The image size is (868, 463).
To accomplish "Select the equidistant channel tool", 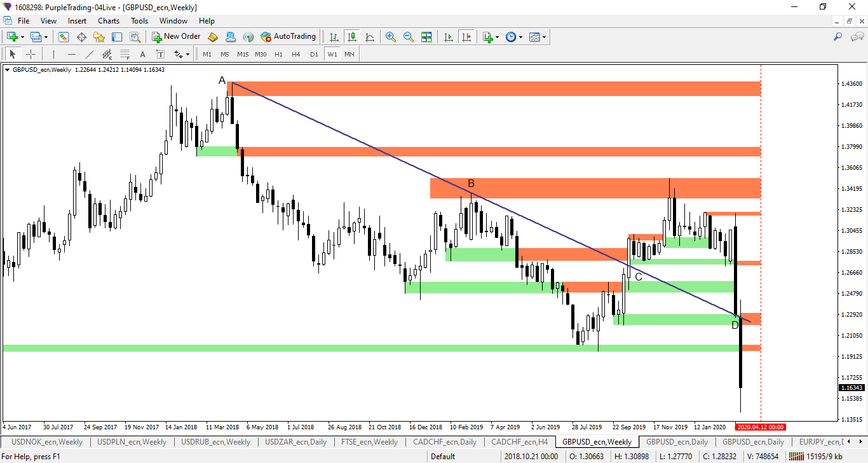I will (x=107, y=54).
